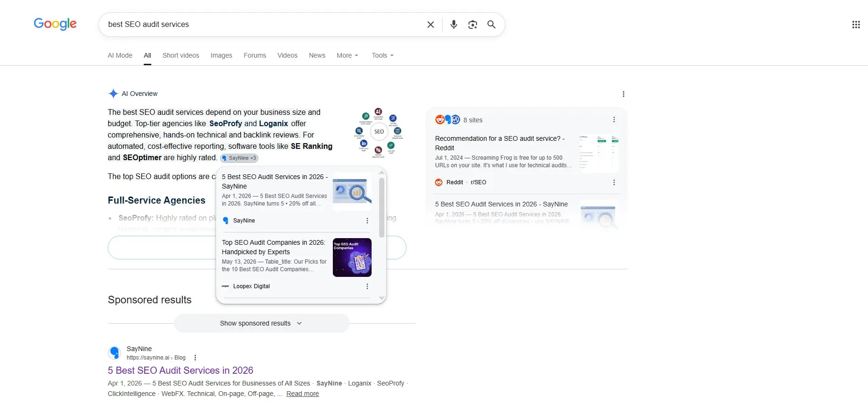Expand the Tools dropdown
Screen dimensions: 868x412
coord(382,55)
